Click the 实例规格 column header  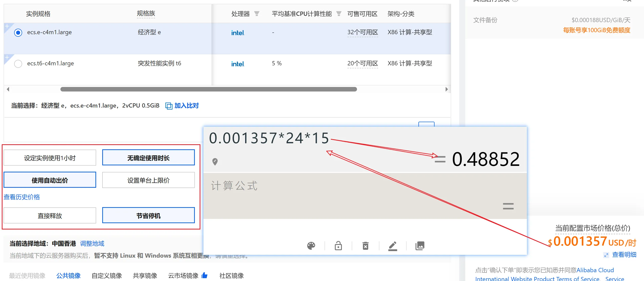38,14
